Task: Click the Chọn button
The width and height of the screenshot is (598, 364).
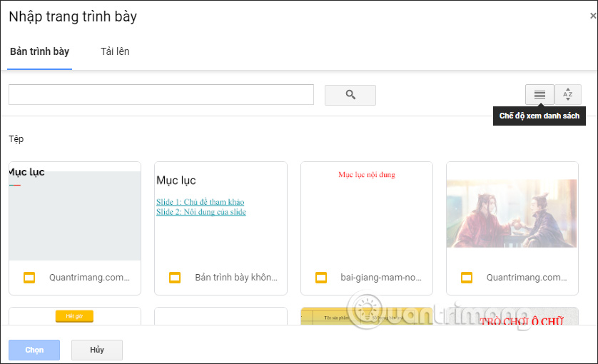Action: point(34,350)
